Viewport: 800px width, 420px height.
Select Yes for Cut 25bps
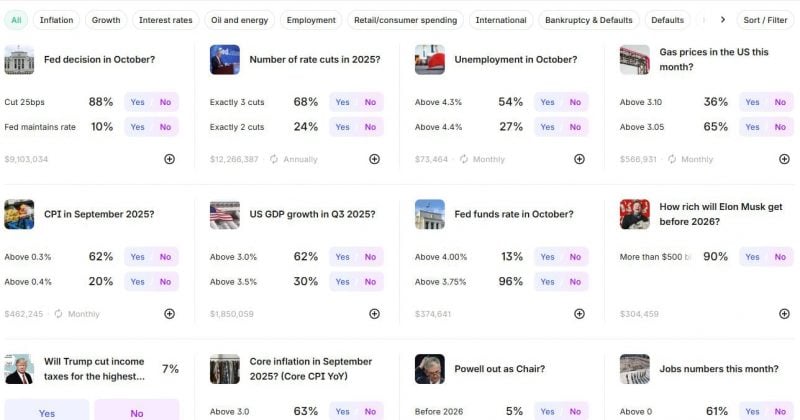(138, 102)
